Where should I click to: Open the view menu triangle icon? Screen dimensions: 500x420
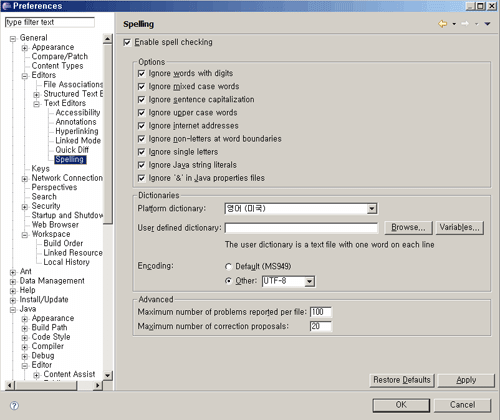487,24
